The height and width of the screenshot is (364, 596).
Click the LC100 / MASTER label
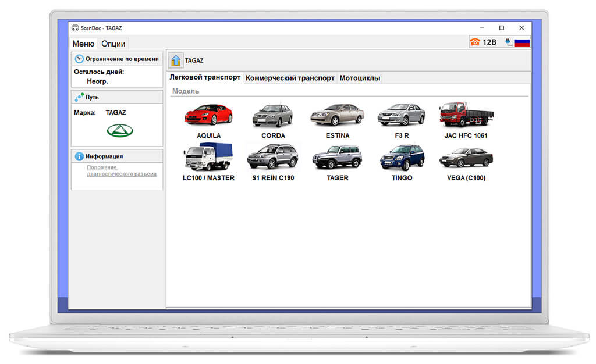pyautogui.click(x=208, y=177)
